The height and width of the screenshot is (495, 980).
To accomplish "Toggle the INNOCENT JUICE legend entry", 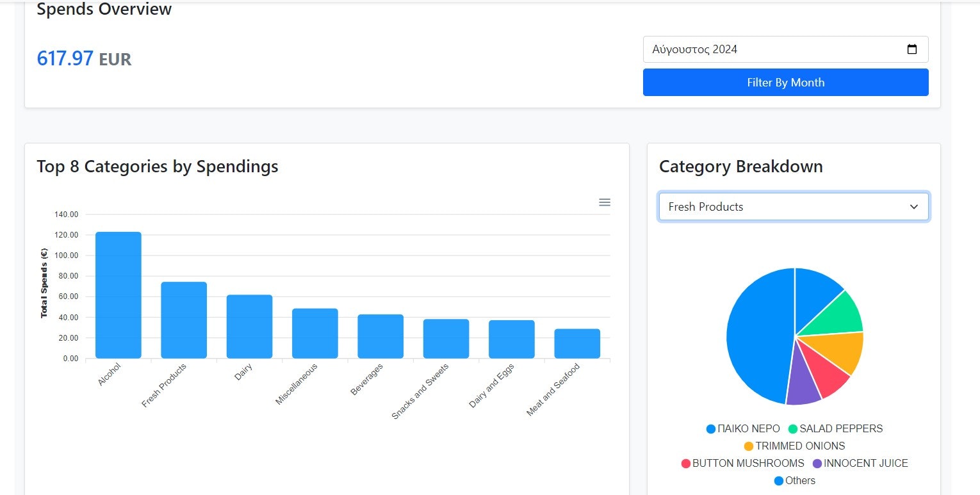I will point(860,464).
